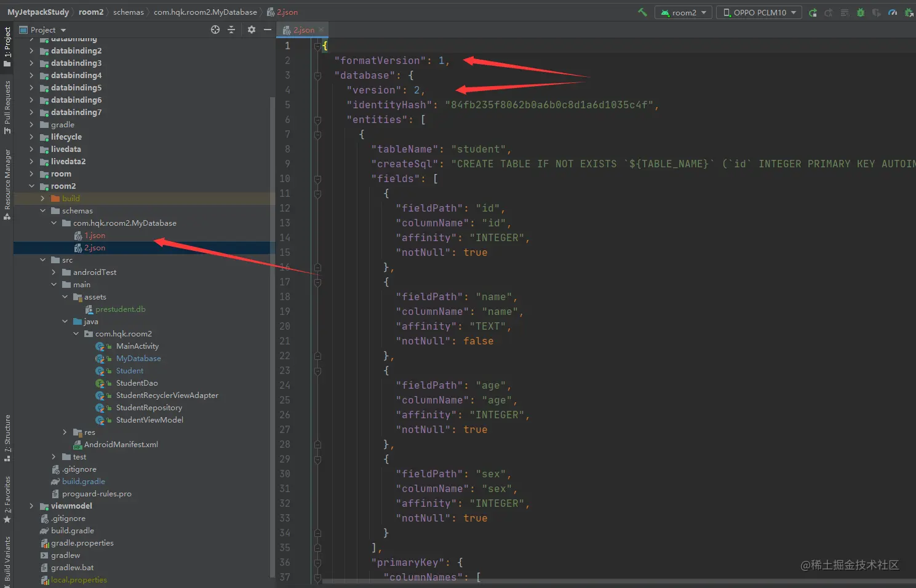Click 2.json in the navigation breadcrumb
This screenshot has height=588, width=916.
pyautogui.click(x=283, y=12)
